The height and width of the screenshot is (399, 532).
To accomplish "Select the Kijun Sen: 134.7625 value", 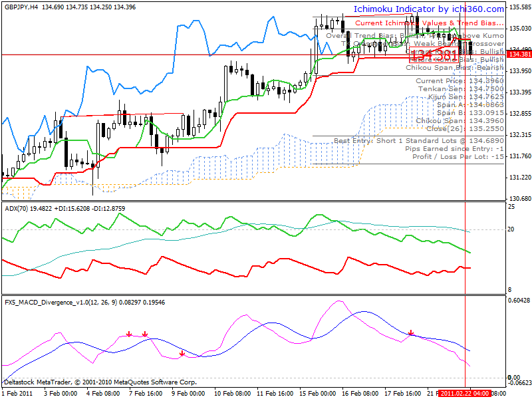I will pos(466,97).
